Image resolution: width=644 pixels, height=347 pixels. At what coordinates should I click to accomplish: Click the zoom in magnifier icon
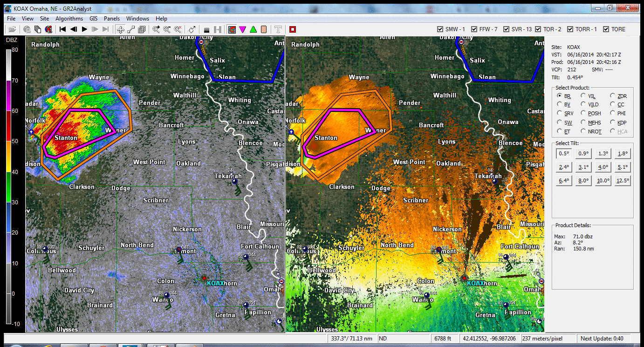156,29
